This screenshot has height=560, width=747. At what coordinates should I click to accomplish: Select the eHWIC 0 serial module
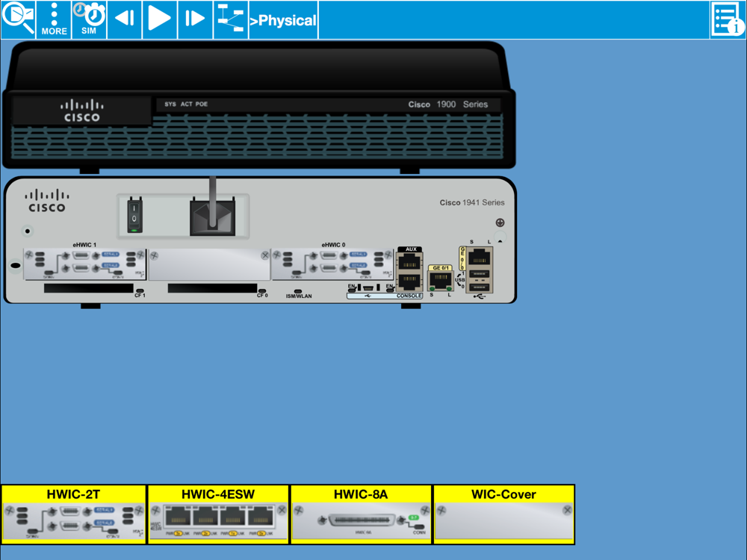pyautogui.click(x=332, y=264)
